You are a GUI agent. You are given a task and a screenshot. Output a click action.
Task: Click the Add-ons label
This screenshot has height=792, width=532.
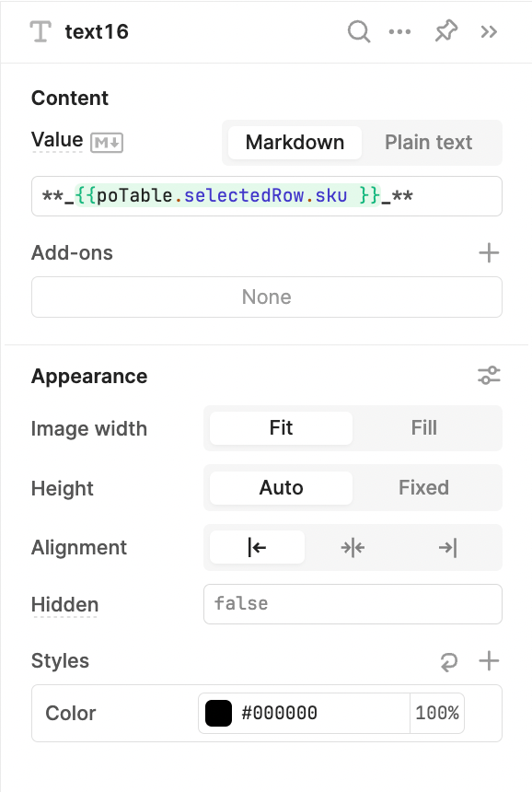point(72,252)
